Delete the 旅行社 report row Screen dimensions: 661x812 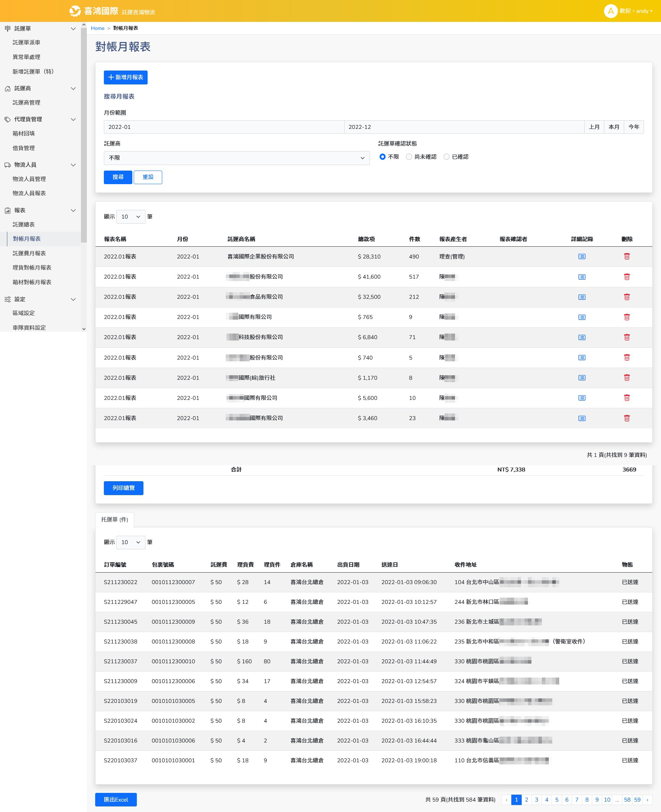(626, 377)
